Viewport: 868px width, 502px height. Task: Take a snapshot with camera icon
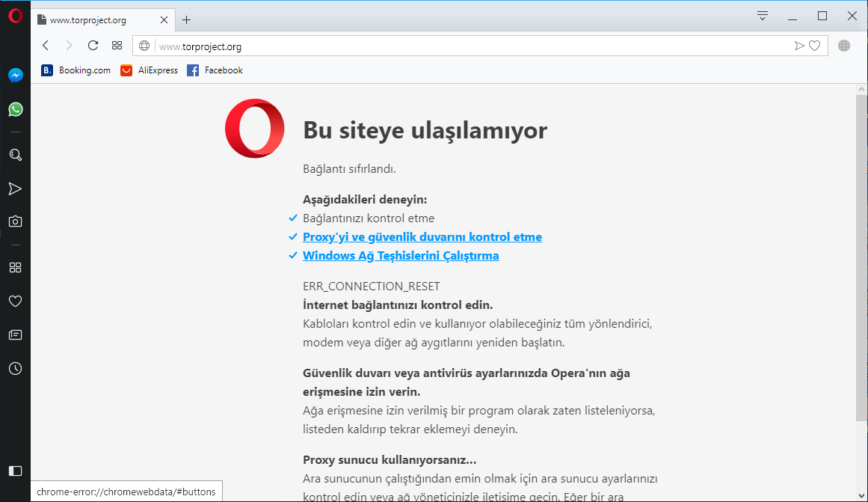point(15,221)
